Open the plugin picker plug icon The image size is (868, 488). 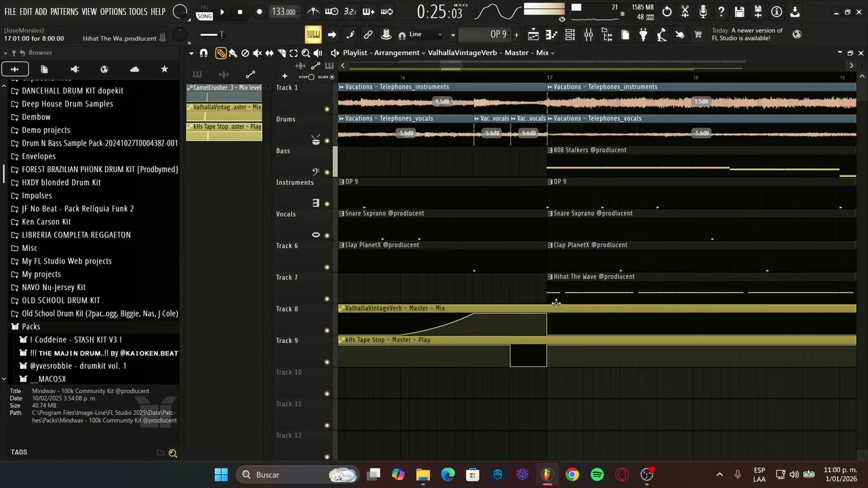pyautogui.click(x=644, y=35)
